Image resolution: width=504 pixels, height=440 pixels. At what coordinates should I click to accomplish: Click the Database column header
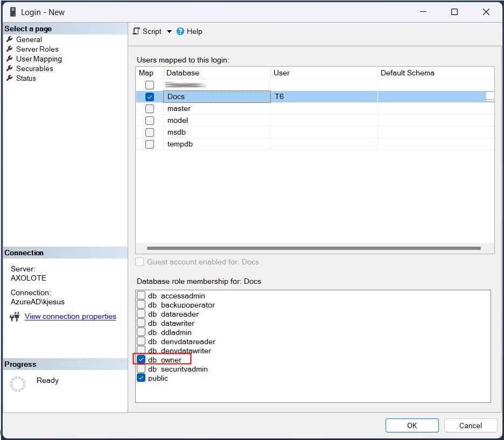click(217, 73)
